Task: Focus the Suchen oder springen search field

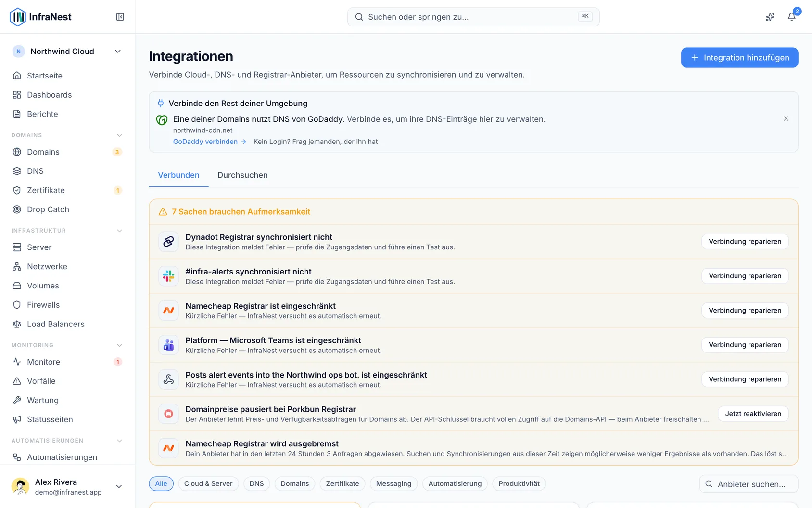Action: pos(473,17)
